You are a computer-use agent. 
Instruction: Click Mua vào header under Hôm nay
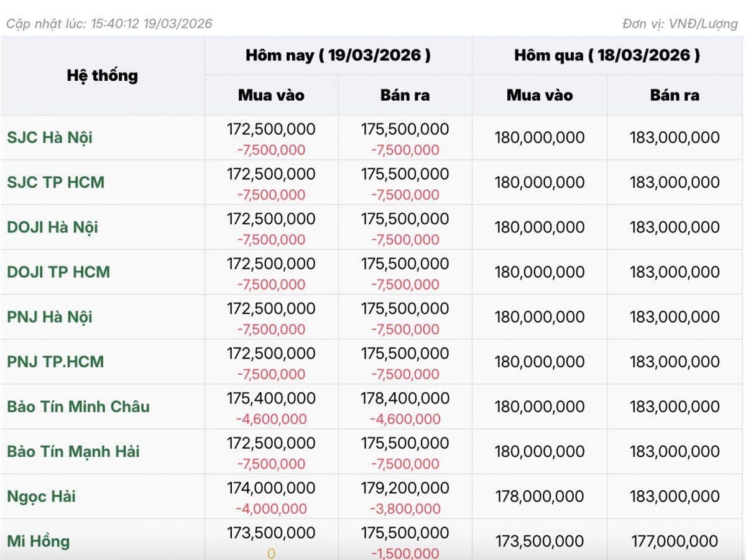click(271, 95)
